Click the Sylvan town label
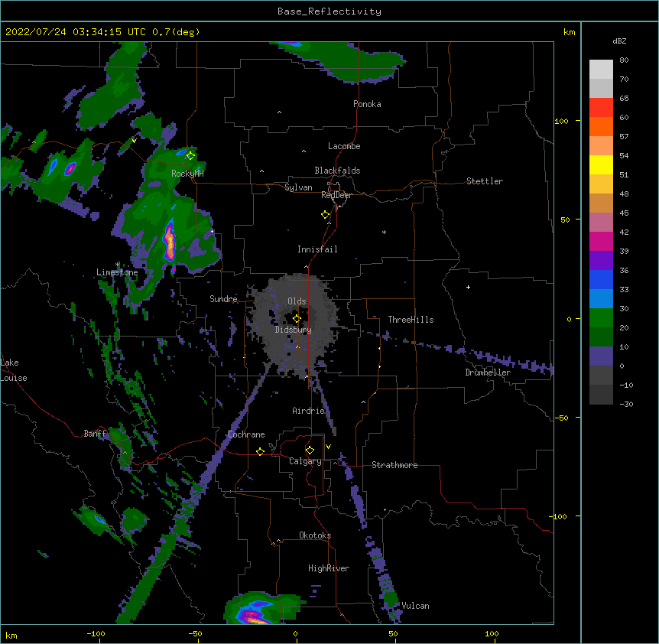659x644 pixels. coord(298,187)
